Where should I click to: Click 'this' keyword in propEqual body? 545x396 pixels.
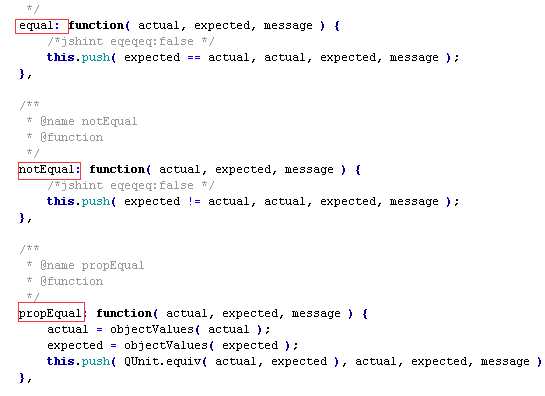61,361
